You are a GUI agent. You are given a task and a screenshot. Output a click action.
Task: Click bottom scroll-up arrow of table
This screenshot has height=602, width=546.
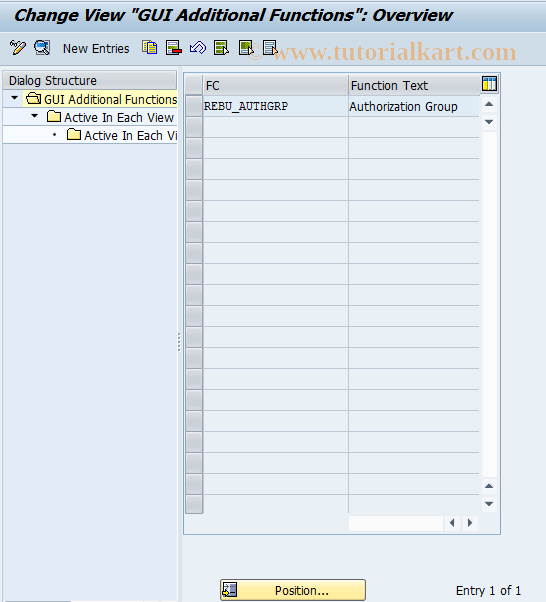click(x=489, y=486)
